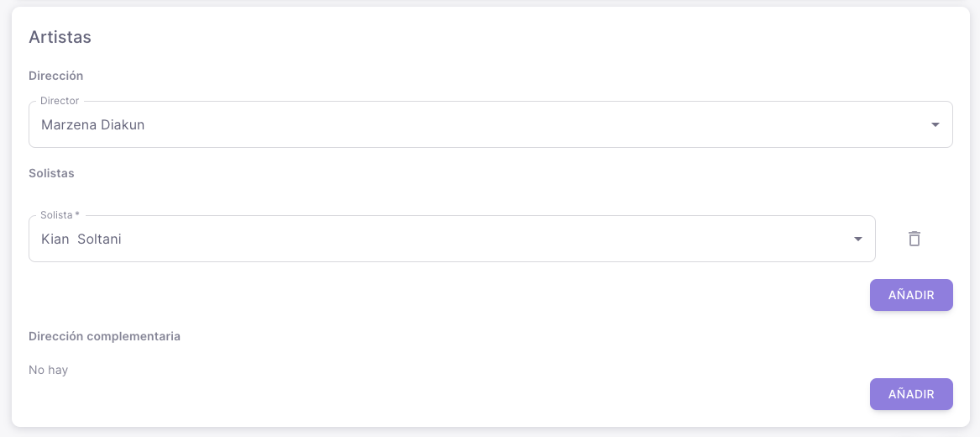This screenshot has height=437, width=980.
Task: Click the blank space right of 'No hay'
Action: (438, 370)
